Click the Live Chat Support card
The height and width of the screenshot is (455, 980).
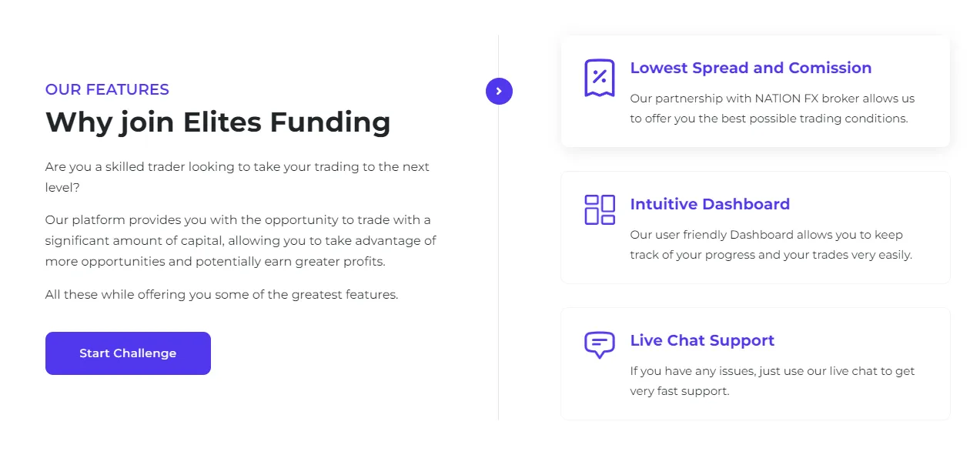tap(755, 363)
